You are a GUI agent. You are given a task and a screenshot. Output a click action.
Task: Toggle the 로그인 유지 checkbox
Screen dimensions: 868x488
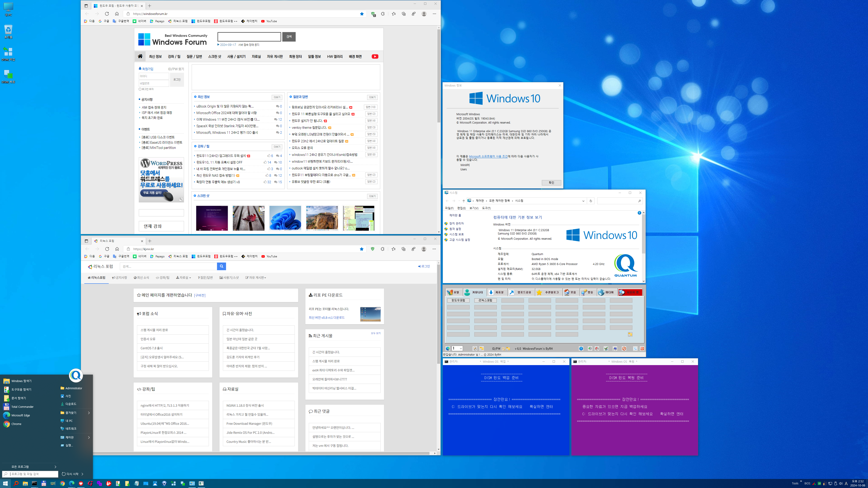(x=140, y=89)
